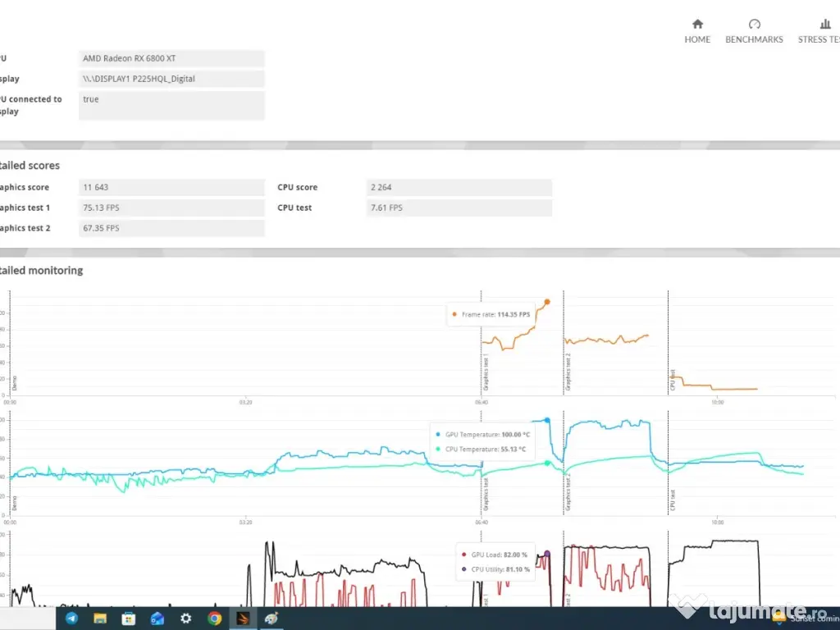
Task: Open the Paint app from taskbar
Action: coord(272,619)
